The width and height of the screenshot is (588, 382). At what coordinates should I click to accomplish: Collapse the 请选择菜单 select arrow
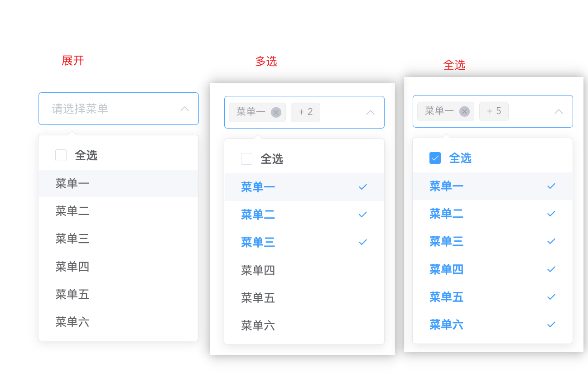coord(184,109)
